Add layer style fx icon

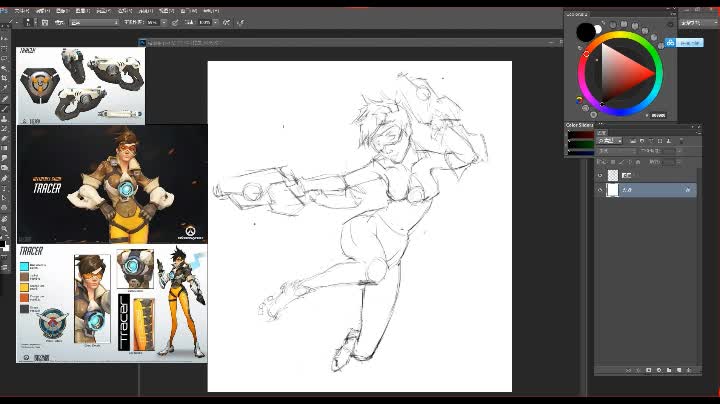(638, 370)
